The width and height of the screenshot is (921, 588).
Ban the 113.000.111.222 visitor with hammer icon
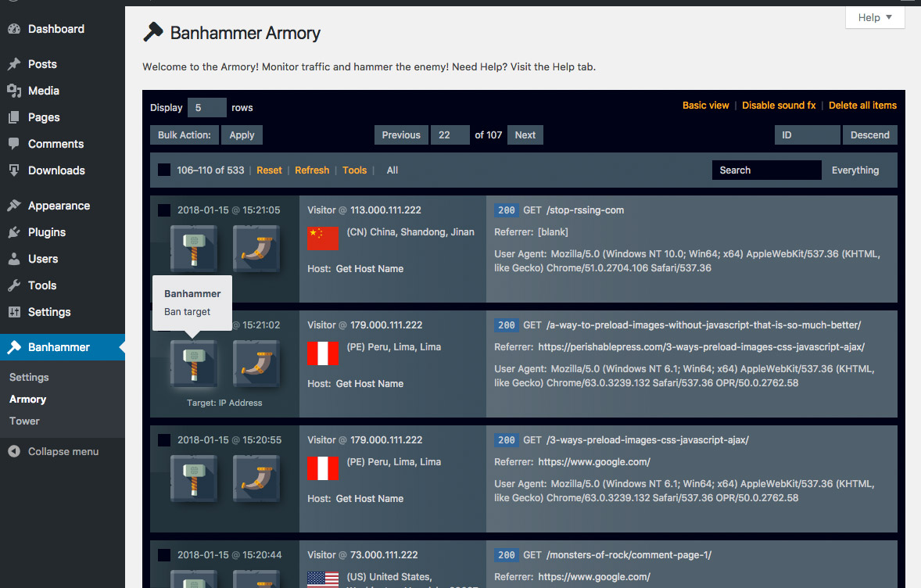click(194, 249)
